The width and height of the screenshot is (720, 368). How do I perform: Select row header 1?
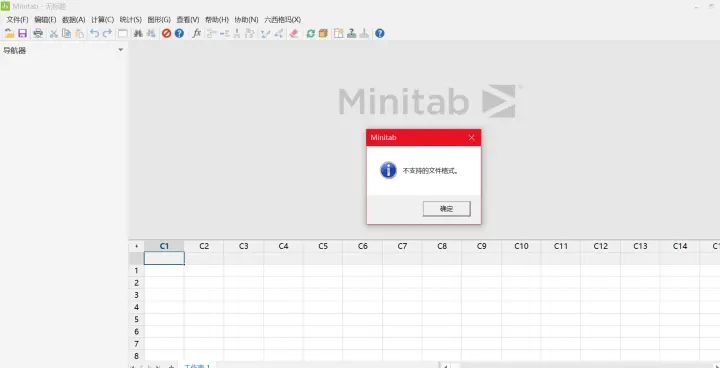(x=136, y=271)
